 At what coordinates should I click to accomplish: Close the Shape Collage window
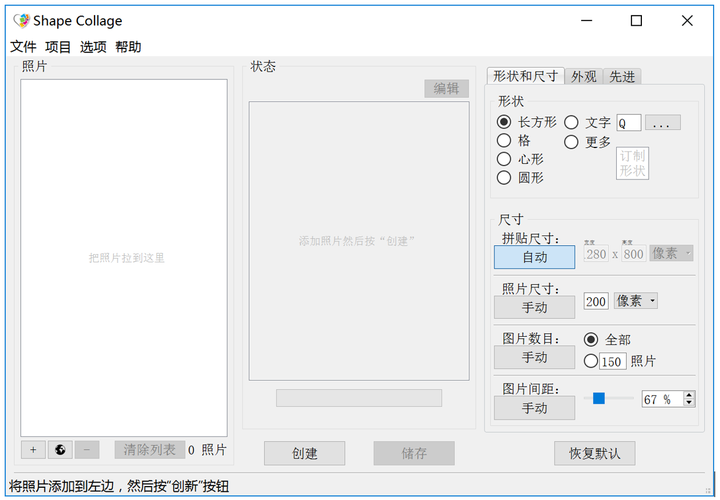click(687, 21)
